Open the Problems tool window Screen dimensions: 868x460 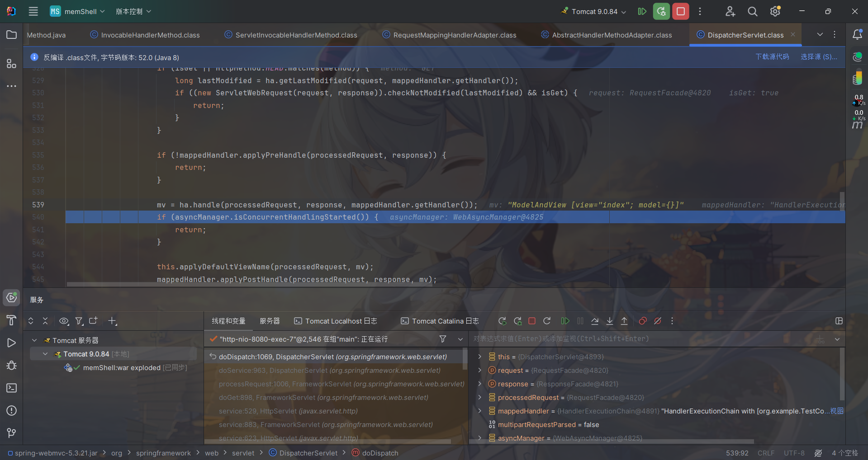pyautogui.click(x=11, y=410)
